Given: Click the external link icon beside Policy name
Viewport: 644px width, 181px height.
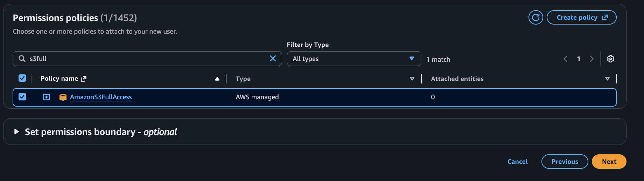Looking at the screenshot, I should (83, 79).
